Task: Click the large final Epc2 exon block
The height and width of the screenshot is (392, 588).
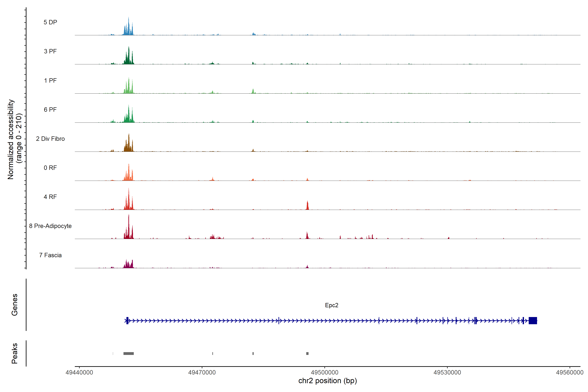Action: [x=533, y=320]
